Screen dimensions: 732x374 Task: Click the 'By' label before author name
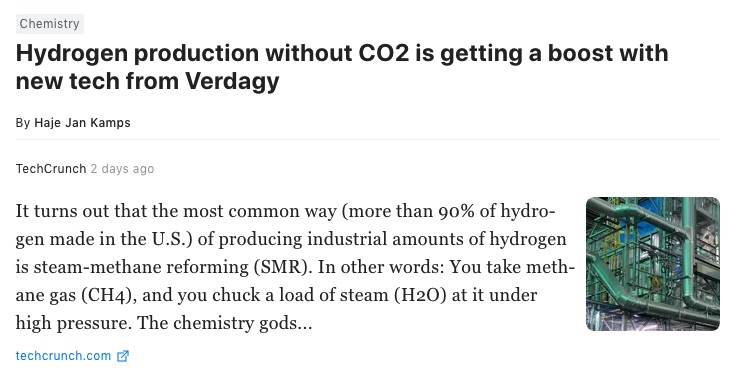[x=23, y=123]
